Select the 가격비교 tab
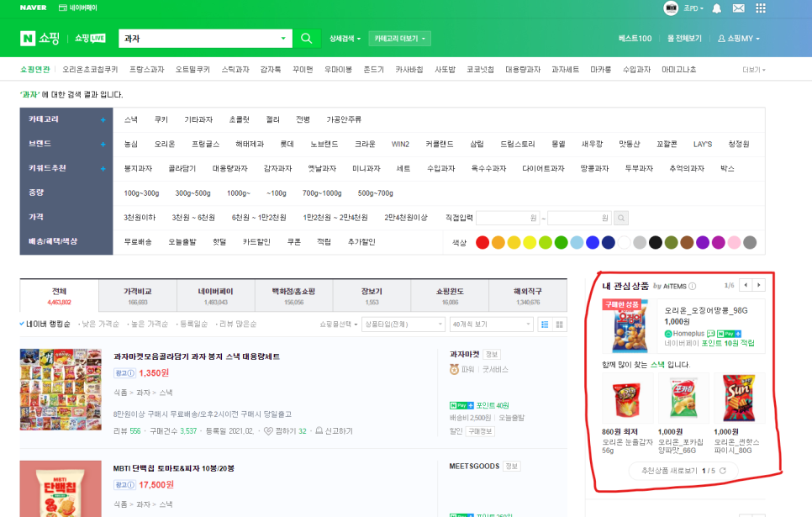Viewport: 812px width, 517px height. 137,296
